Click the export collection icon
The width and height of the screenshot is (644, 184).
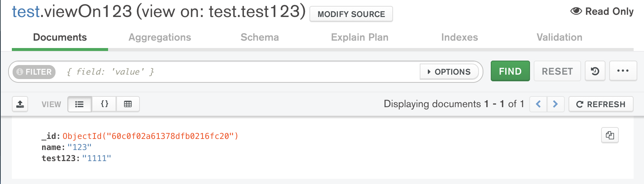[x=20, y=104]
